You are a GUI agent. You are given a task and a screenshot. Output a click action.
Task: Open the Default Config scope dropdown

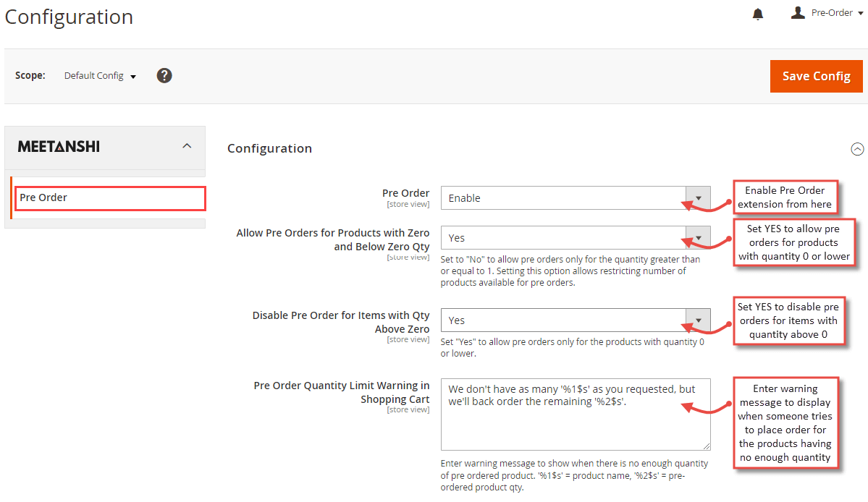99,75
